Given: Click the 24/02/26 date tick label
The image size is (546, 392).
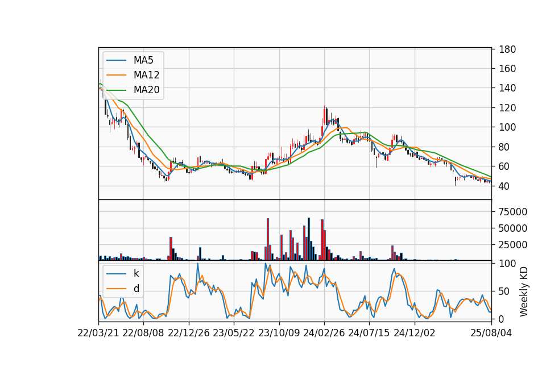Looking at the screenshot, I should (324, 333).
